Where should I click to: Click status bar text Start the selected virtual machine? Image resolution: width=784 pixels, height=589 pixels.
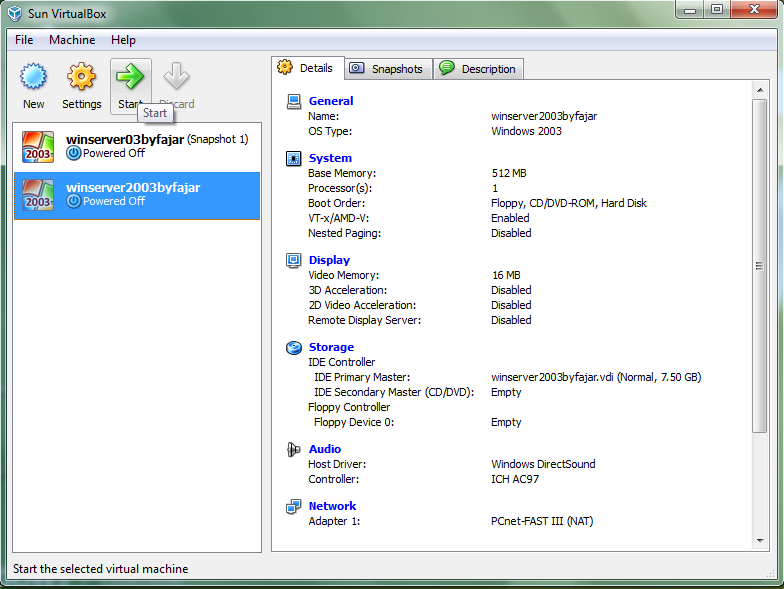100,568
